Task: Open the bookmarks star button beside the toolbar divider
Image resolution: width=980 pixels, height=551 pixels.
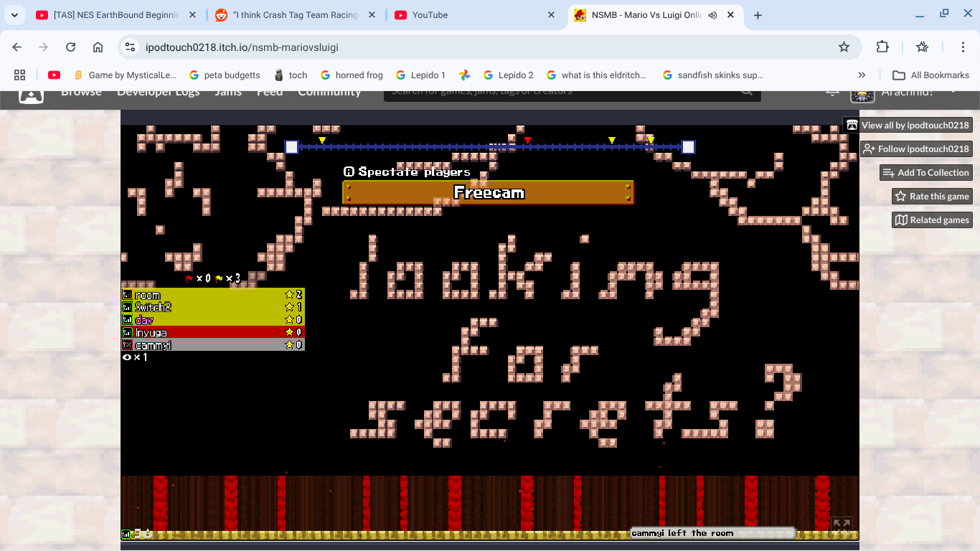Action: pos(923,47)
